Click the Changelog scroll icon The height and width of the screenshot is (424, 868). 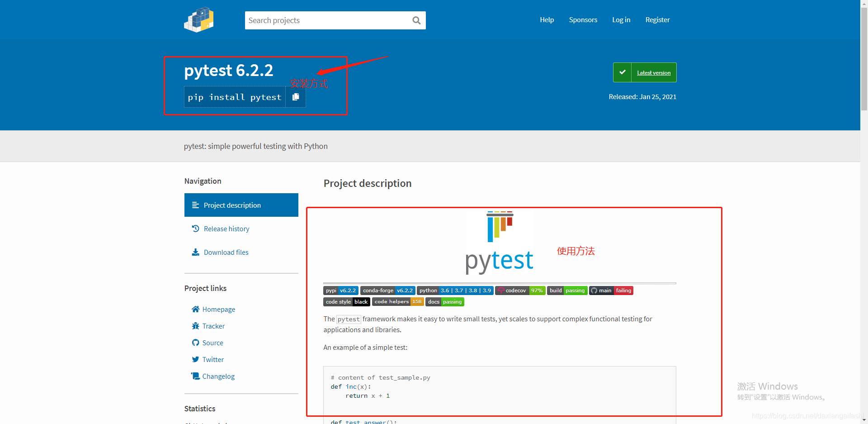[x=195, y=376]
